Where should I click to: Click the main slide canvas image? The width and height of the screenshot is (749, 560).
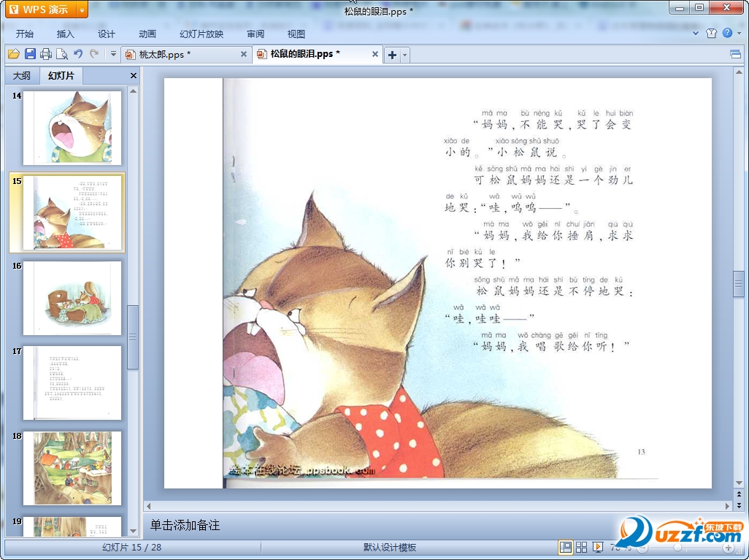pyautogui.click(x=438, y=283)
